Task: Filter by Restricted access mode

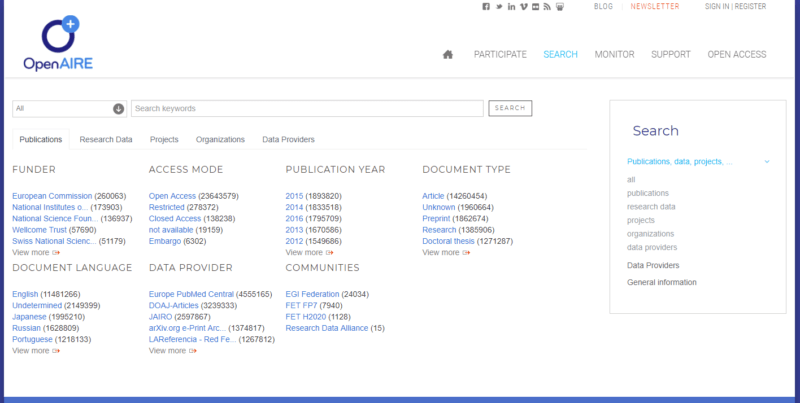Action: pyautogui.click(x=166, y=207)
